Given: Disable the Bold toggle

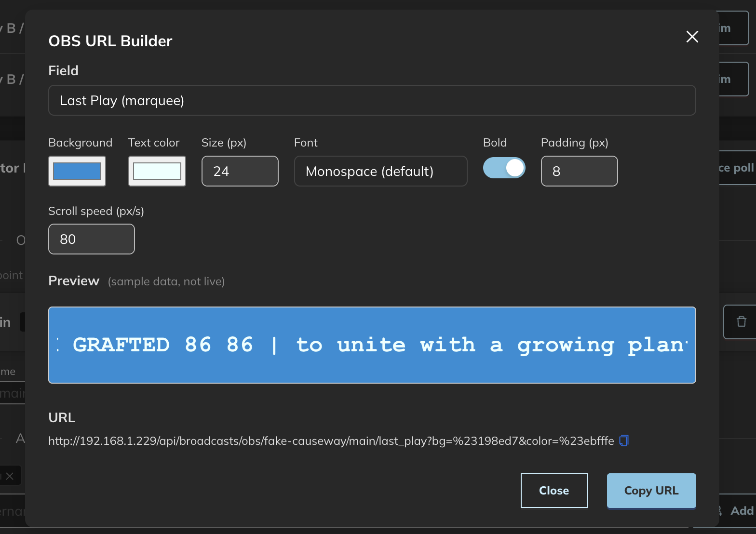Looking at the screenshot, I should pos(504,168).
